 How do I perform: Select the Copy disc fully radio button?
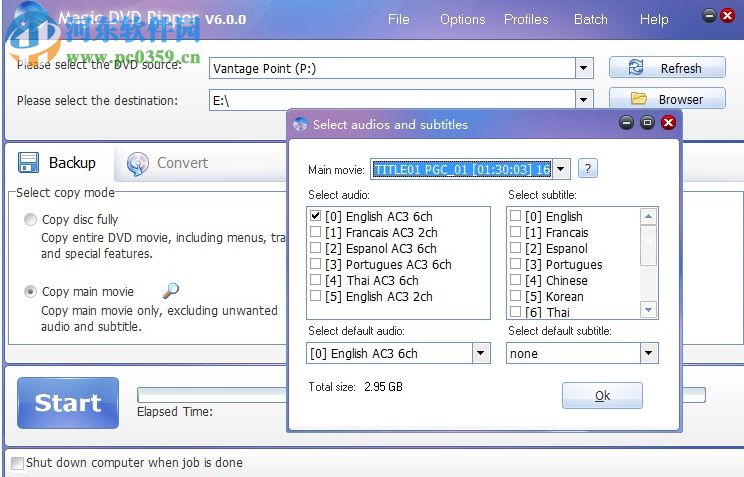point(30,219)
